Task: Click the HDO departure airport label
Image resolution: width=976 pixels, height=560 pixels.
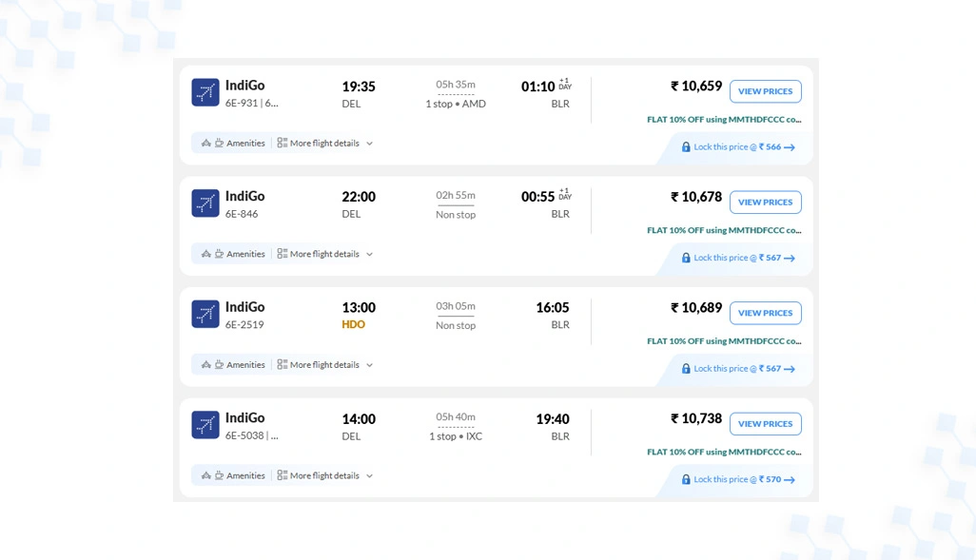Action: (354, 325)
